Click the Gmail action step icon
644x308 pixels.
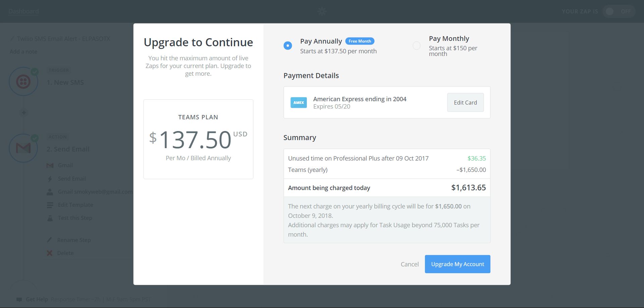coord(23,148)
